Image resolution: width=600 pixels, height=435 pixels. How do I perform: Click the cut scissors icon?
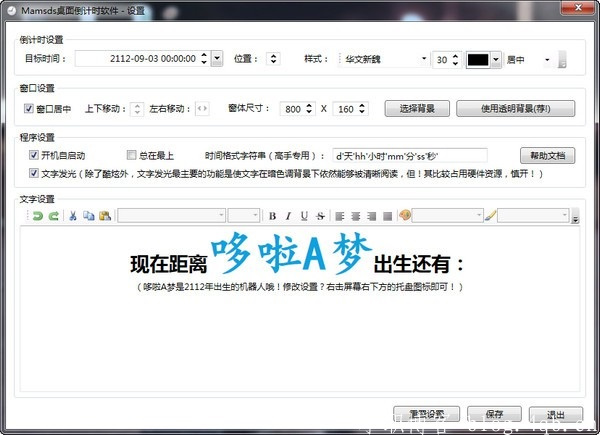[73, 215]
